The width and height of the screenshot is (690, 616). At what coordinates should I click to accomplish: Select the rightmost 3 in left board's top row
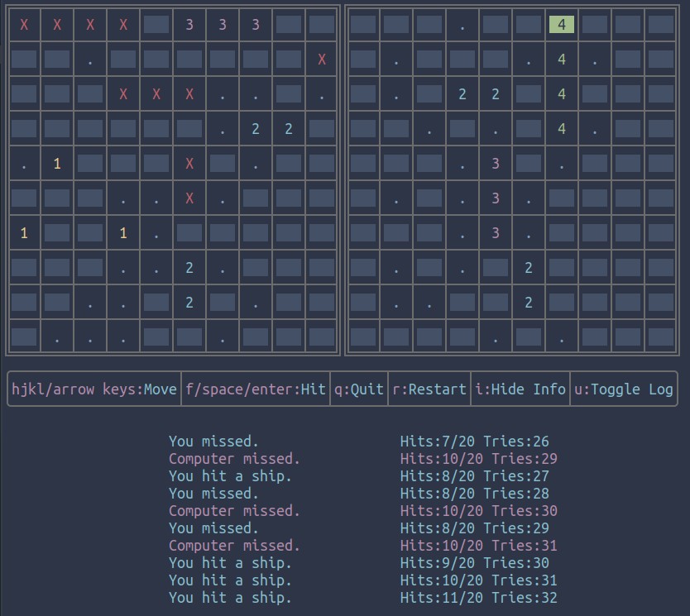256,25
